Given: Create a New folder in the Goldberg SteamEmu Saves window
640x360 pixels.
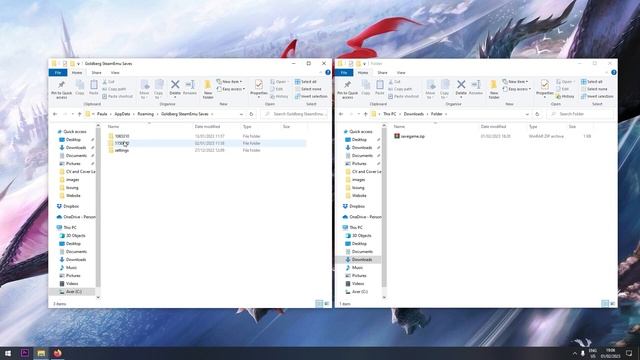Looking at the screenshot, I should click(x=208, y=89).
